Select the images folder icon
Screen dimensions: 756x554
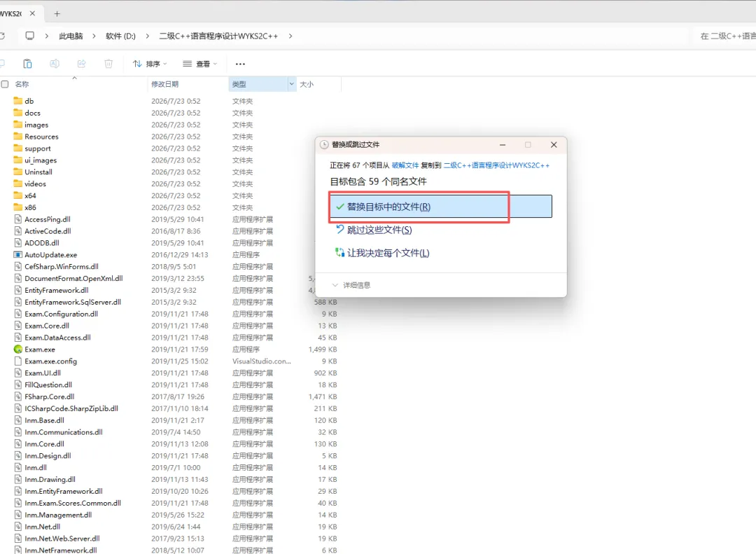[17, 125]
